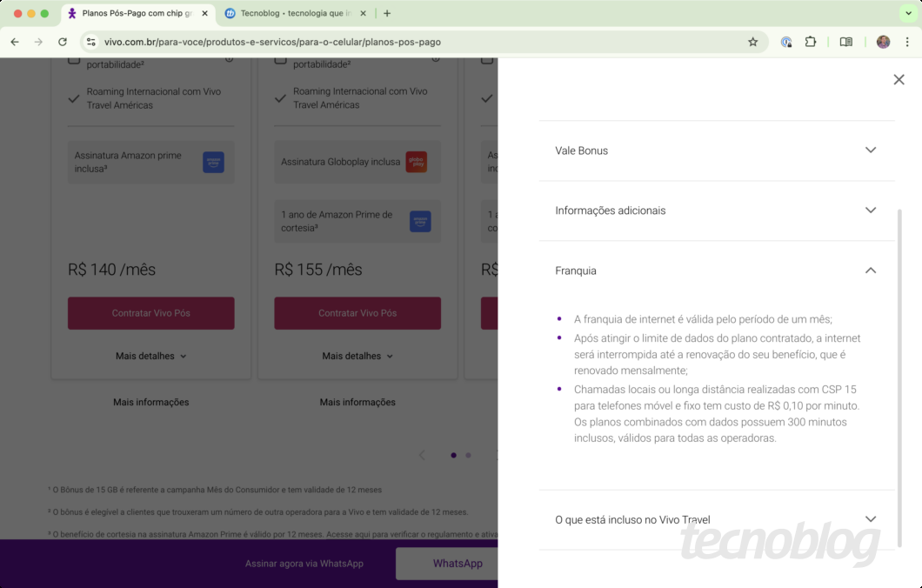Click the Globoplay icon on the R$ 155 plan

417,162
